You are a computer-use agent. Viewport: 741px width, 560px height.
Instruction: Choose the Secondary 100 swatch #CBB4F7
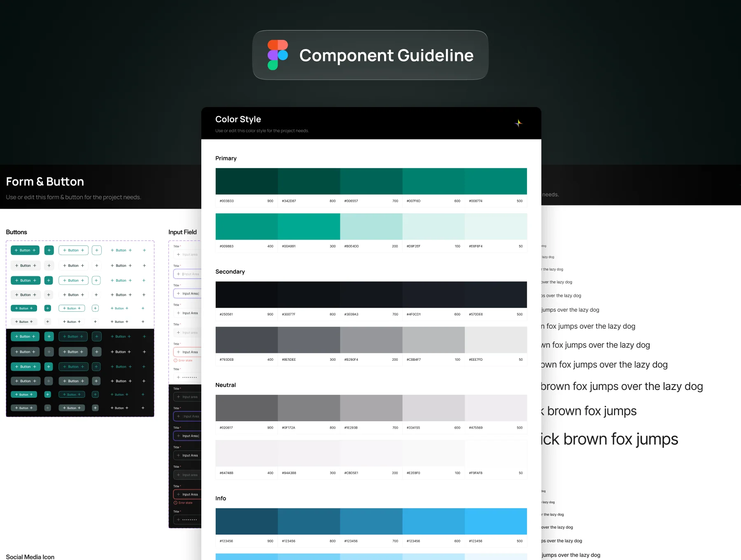coord(433,340)
